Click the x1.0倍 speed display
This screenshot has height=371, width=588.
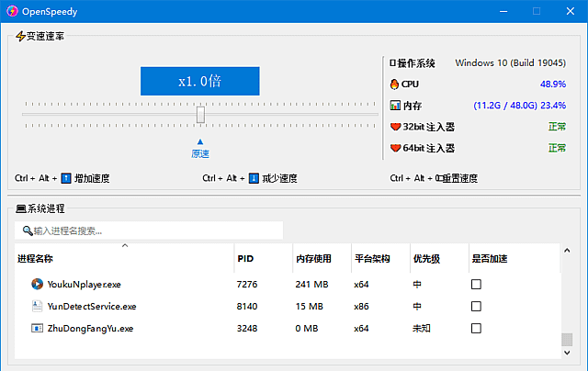tap(200, 81)
